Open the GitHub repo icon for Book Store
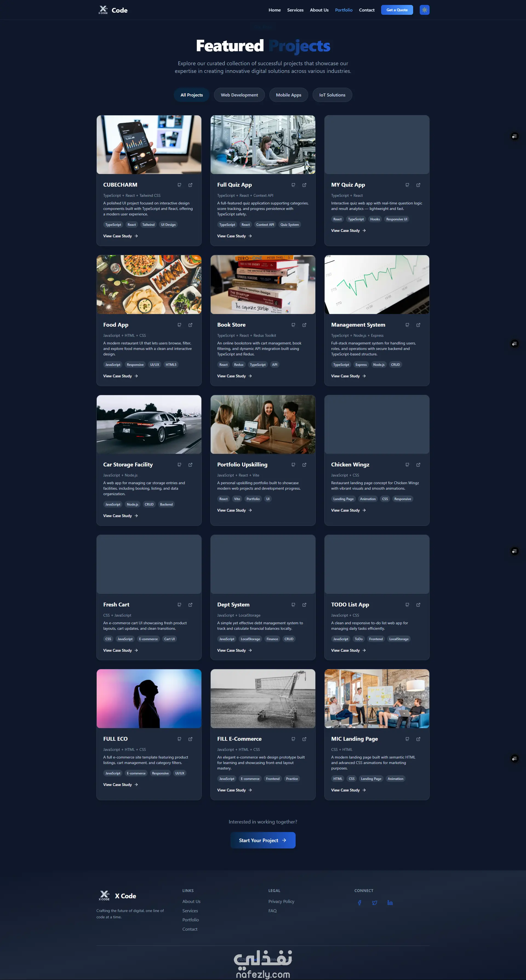 (293, 325)
